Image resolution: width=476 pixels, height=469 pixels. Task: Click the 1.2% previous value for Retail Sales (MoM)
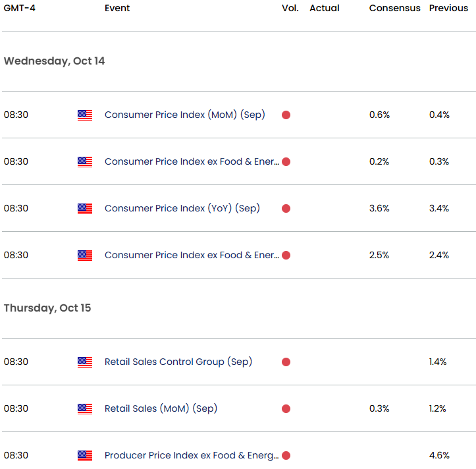pos(437,408)
